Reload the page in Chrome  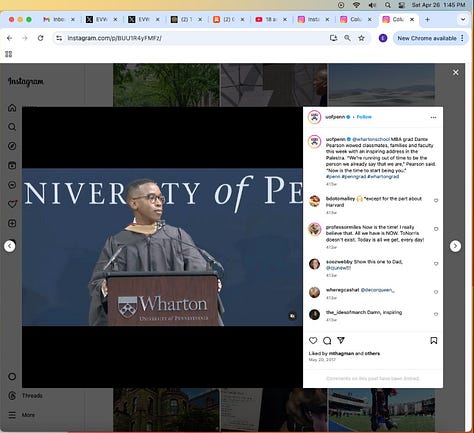pos(40,38)
